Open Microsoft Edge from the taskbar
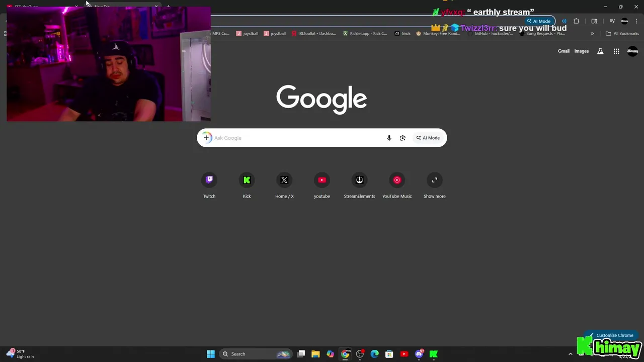 (374, 354)
